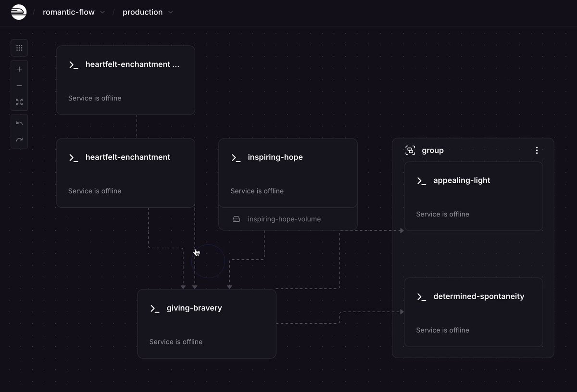
Task: Open the determined-spontaneity service card
Action: coord(474,312)
